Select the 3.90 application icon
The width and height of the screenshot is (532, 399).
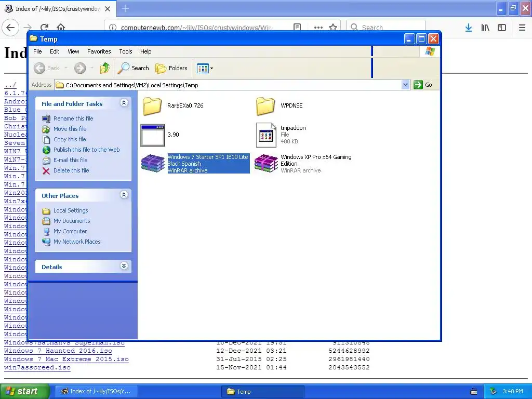153,135
